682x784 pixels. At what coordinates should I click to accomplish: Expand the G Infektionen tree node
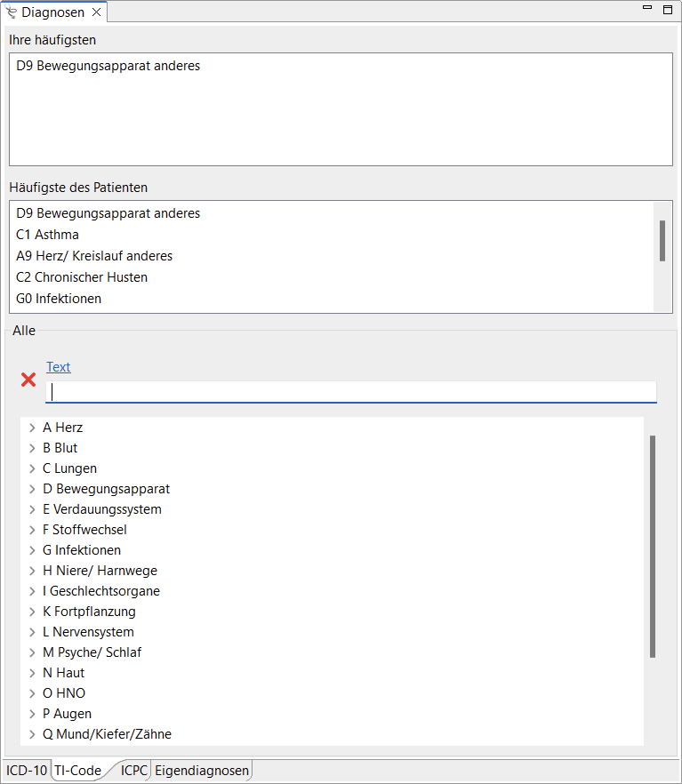click(32, 550)
